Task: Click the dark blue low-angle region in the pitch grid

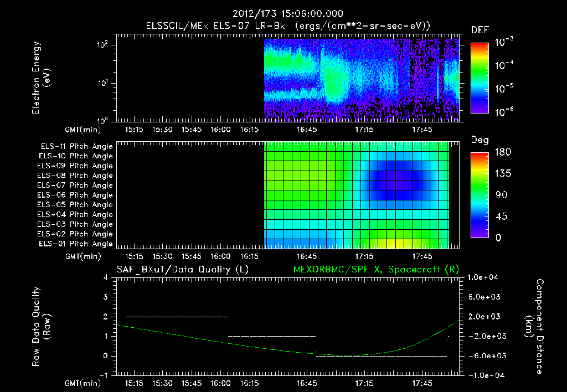Action: 396,180
